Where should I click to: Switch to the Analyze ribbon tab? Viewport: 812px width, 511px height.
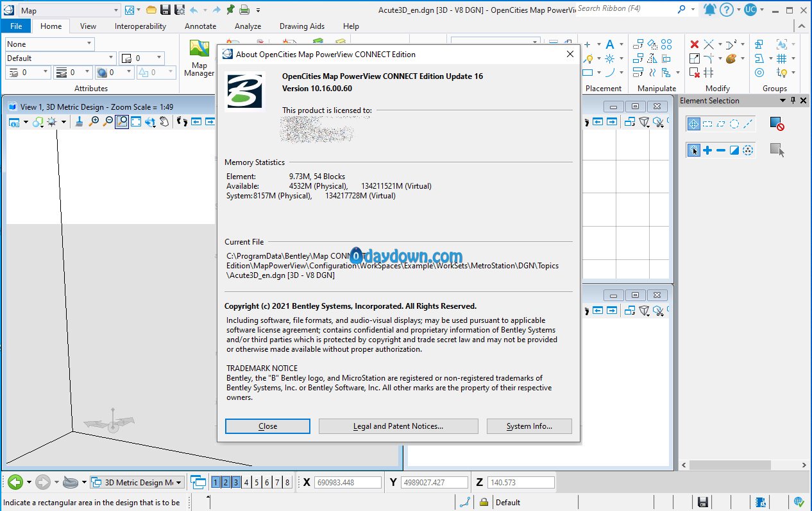pos(248,26)
